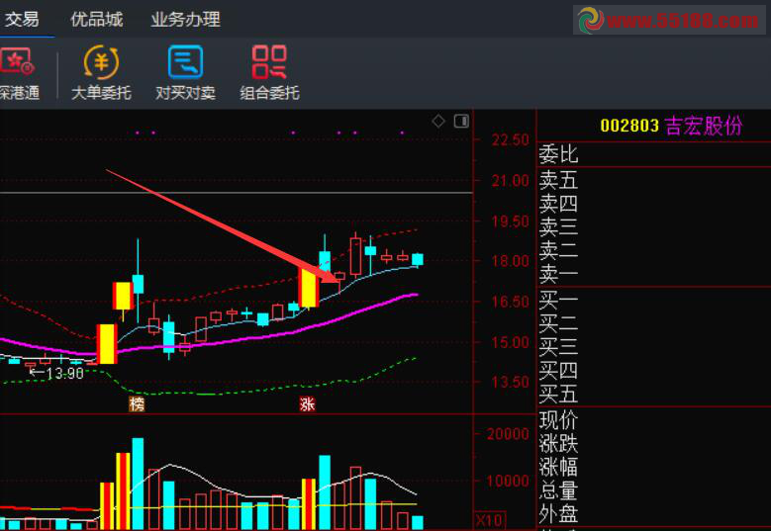Switch to the 交易 tab

click(22, 19)
